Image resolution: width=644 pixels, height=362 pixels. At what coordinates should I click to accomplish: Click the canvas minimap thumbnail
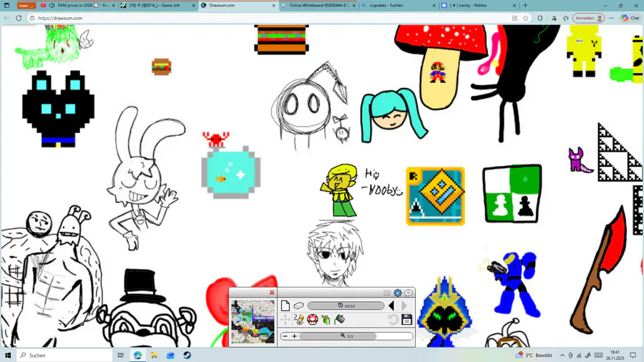click(253, 321)
